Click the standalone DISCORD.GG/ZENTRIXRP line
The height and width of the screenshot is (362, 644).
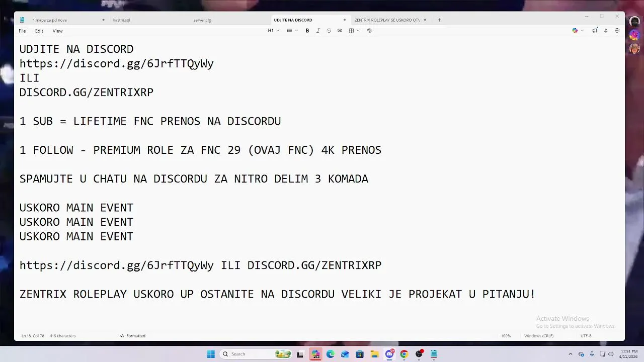pyautogui.click(x=87, y=93)
